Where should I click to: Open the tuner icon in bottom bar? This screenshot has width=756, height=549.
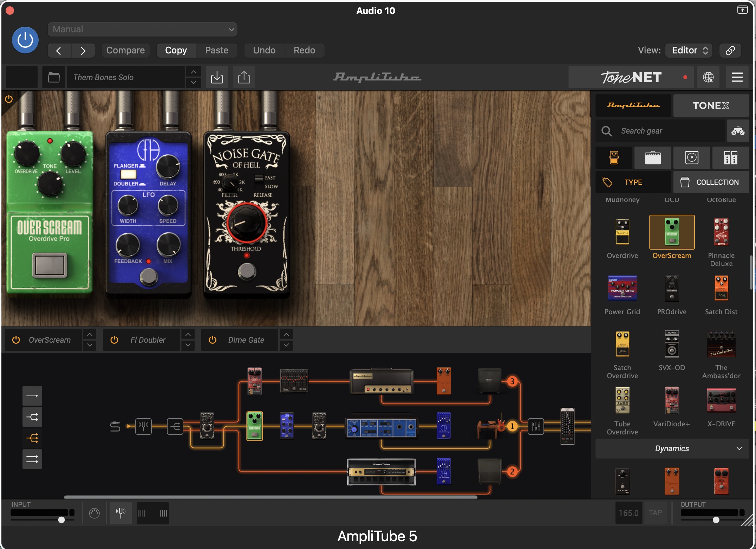pos(120,513)
